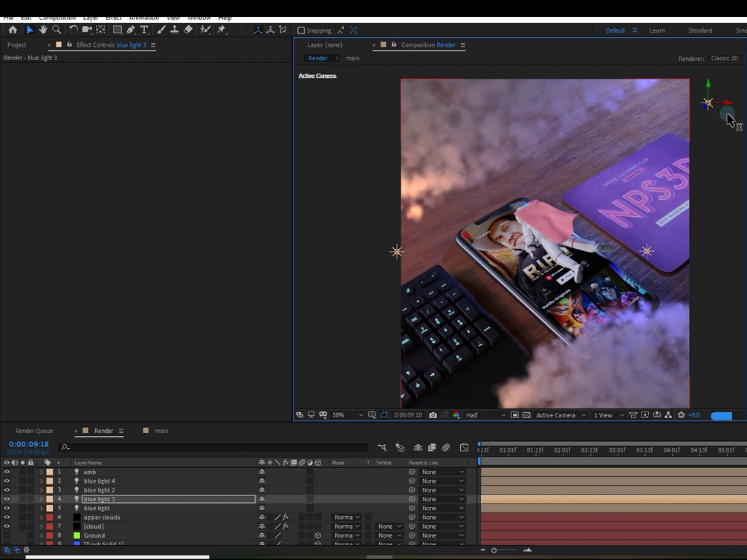The height and width of the screenshot is (560, 747).
Task: Switch to the Standard workspace
Action: (x=700, y=30)
